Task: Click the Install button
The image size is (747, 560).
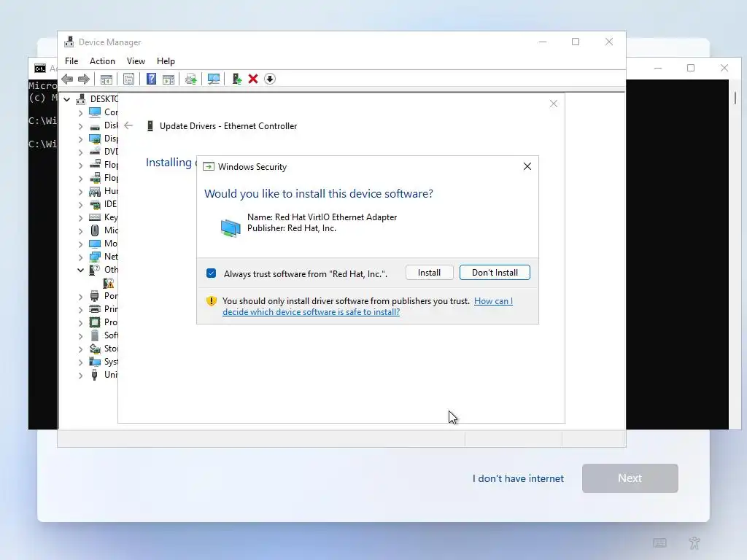Action: [429, 273]
